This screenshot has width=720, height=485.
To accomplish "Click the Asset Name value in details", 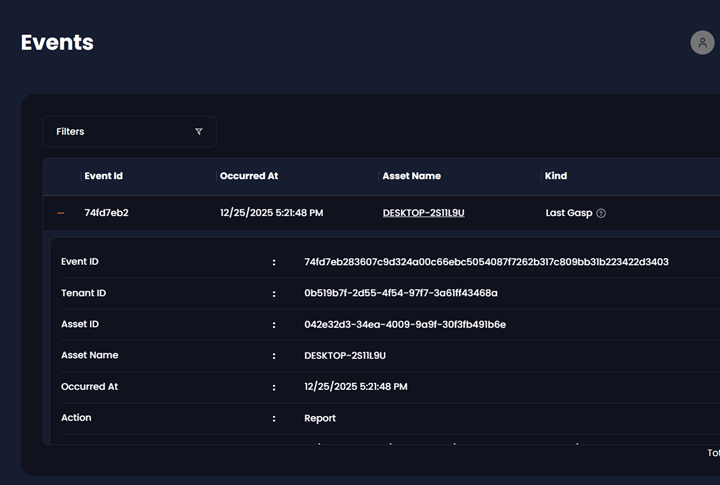I will 345,356.
